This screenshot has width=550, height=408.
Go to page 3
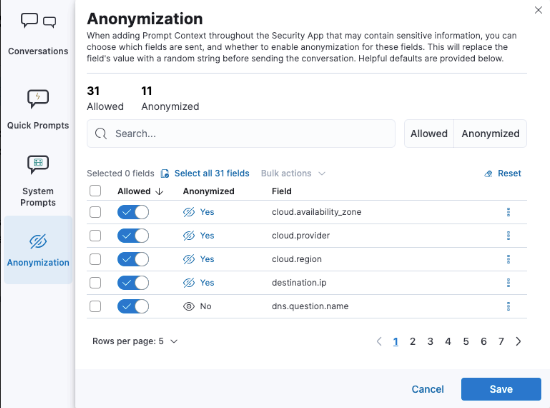[x=430, y=341]
